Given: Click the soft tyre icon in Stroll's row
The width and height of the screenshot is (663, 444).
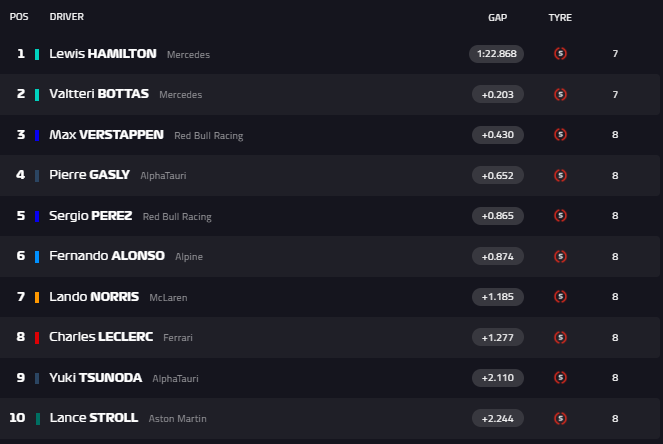Looking at the screenshot, I should pos(560,418).
